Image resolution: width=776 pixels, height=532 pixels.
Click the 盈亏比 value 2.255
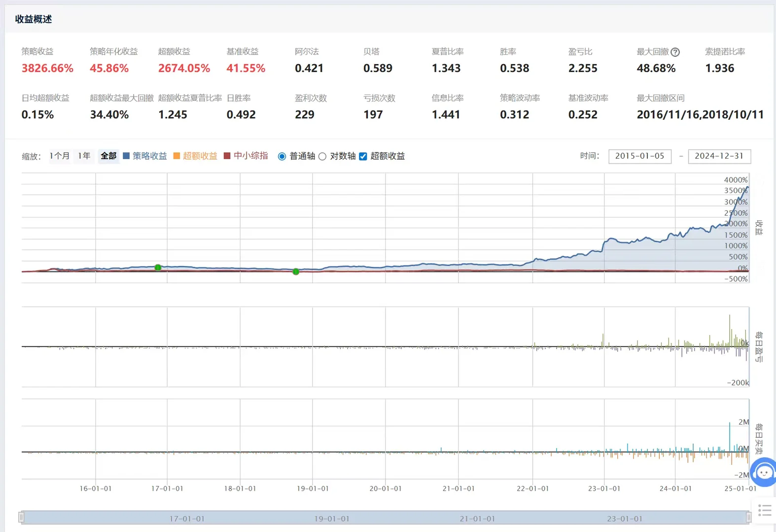583,68
